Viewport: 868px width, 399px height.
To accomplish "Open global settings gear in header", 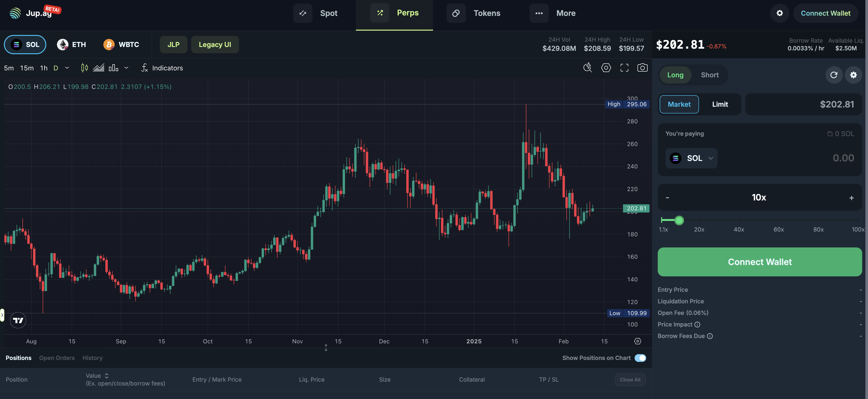I will [779, 13].
